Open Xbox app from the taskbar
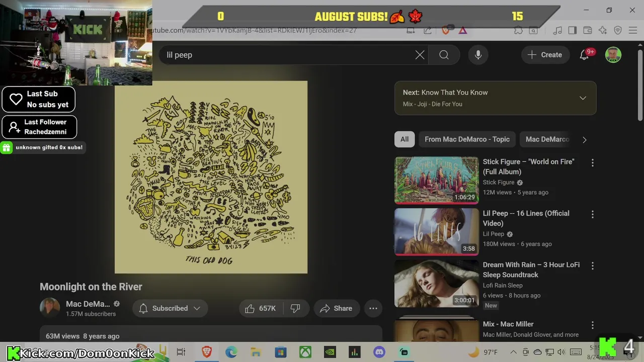The width and height of the screenshot is (644, 362). [x=305, y=352]
